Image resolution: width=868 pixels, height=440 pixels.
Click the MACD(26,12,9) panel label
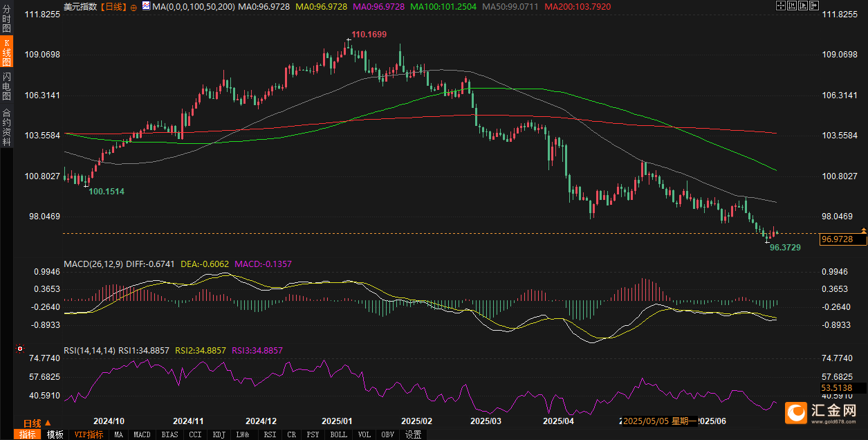pos(93,264)
